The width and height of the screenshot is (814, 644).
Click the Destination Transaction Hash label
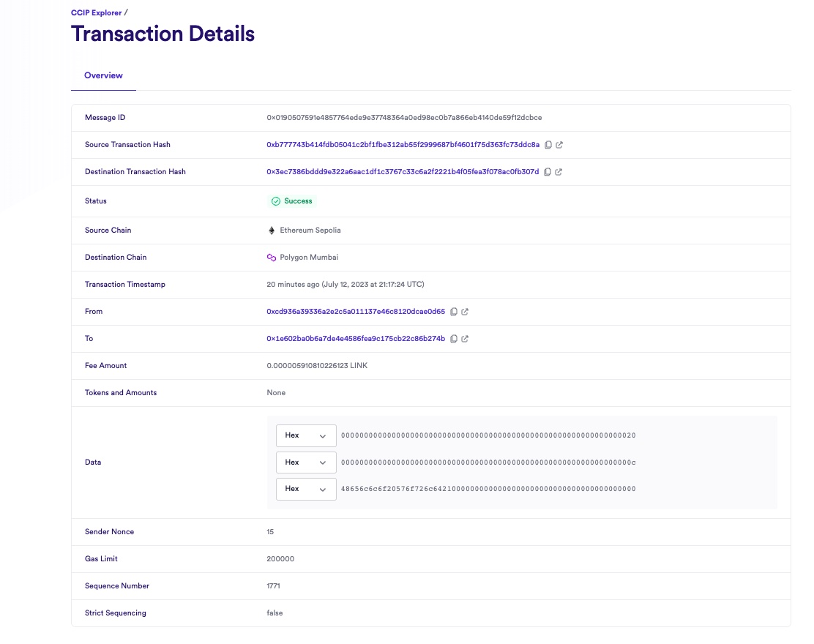(135, 172)
